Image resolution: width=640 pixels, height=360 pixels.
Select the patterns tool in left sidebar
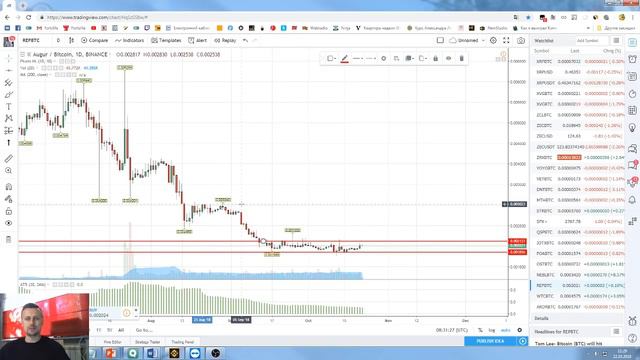9,118
